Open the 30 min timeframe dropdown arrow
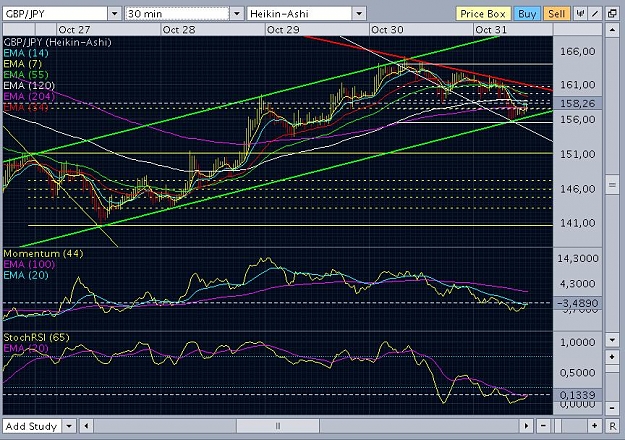Screen dimensions: 625x440 237,14
